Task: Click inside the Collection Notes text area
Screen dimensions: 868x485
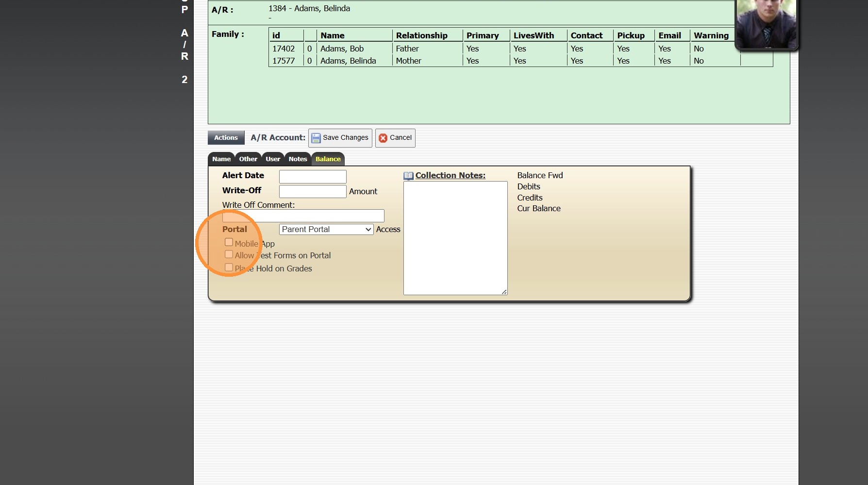Action: click(x=455, y=238)
